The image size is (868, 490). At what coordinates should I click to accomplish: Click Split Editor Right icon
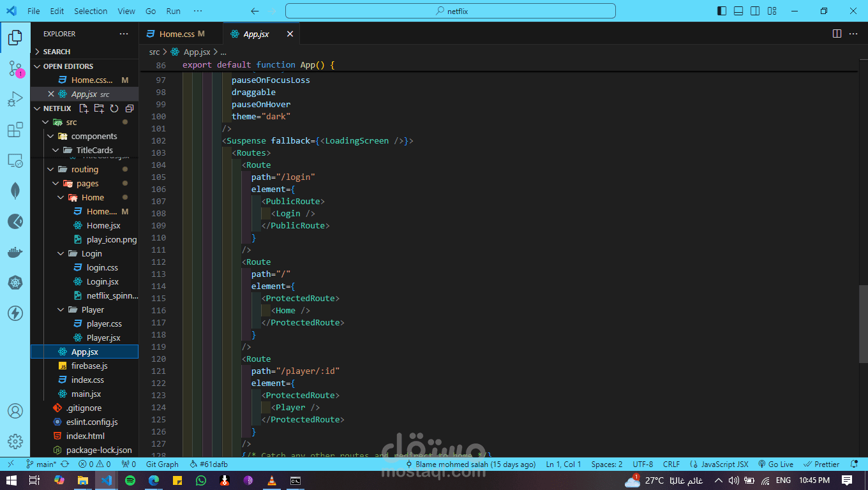click(837, 34)
